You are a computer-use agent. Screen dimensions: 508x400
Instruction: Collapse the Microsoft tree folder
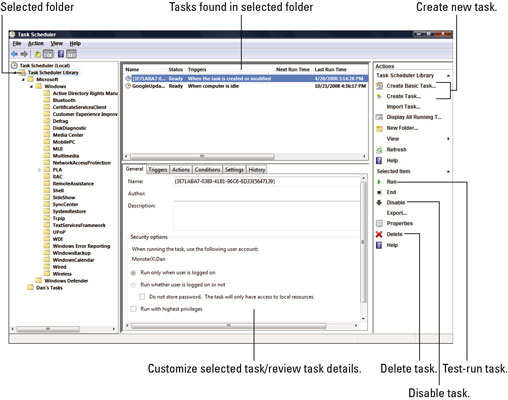coord(23,80)
